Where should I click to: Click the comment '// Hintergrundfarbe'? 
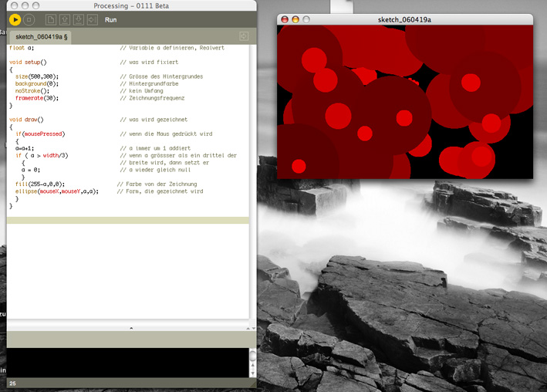click(150, 84)
